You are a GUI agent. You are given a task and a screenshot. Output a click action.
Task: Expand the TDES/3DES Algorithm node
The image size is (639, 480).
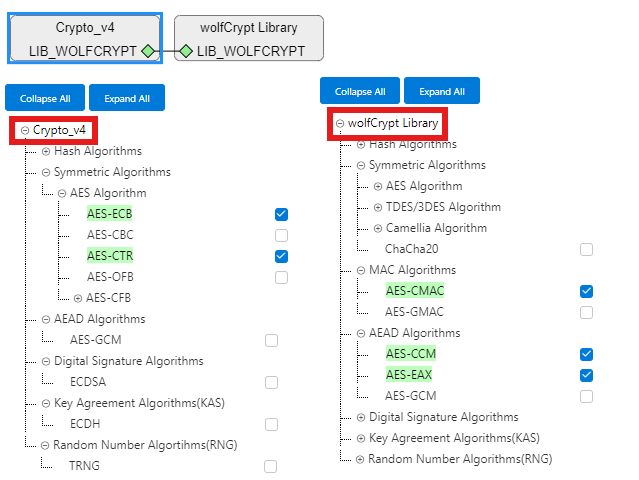tap(377, 207)
